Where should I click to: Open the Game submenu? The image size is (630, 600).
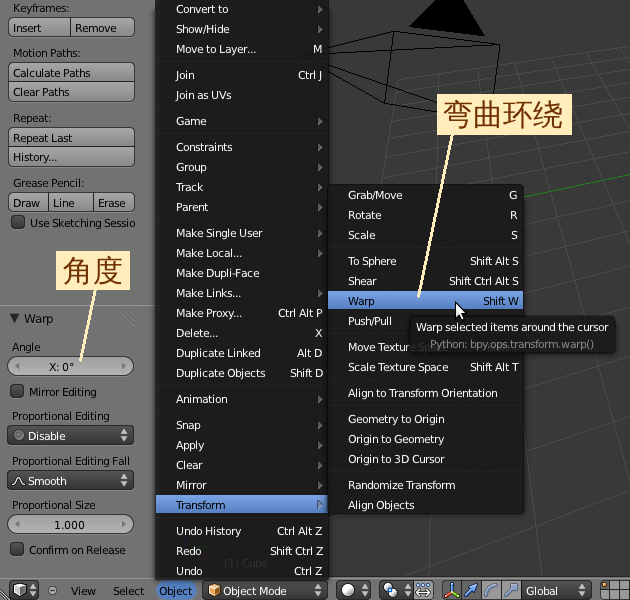click(x=242, y=121)
